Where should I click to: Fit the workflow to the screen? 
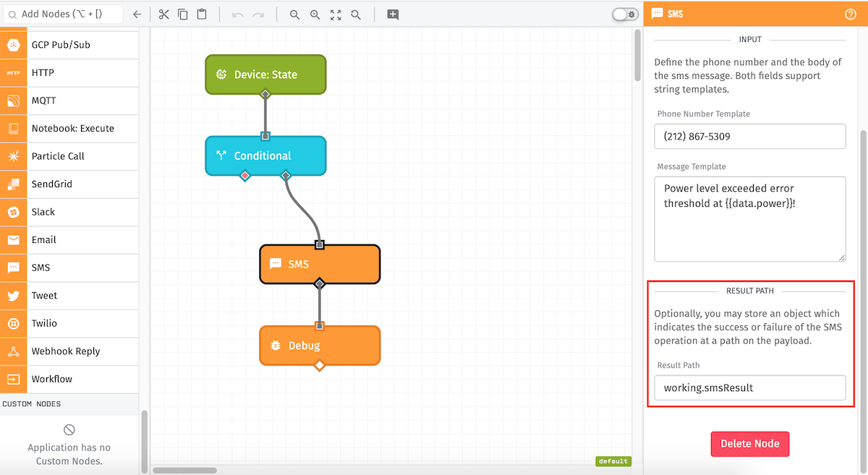click(x=336, y=14)
